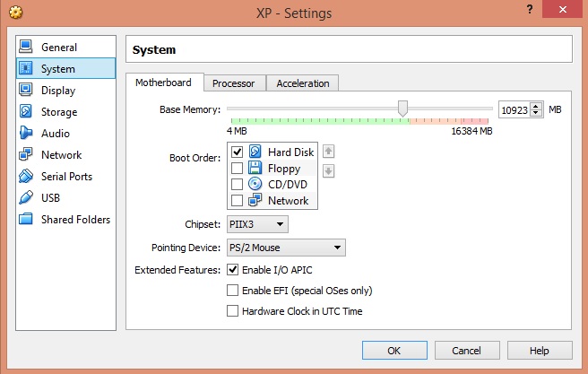Click the OK button
The height and width of the screenshot is (374, 588).
coord(394,351)
